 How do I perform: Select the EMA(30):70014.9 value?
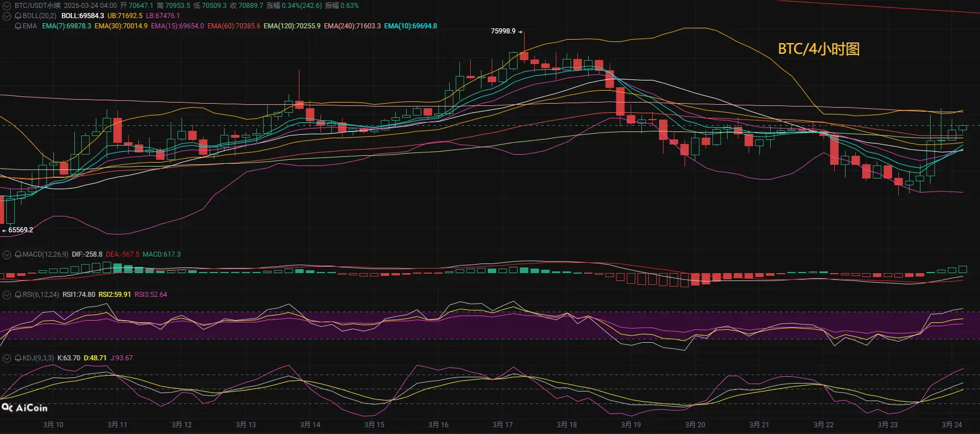point(121,26)
